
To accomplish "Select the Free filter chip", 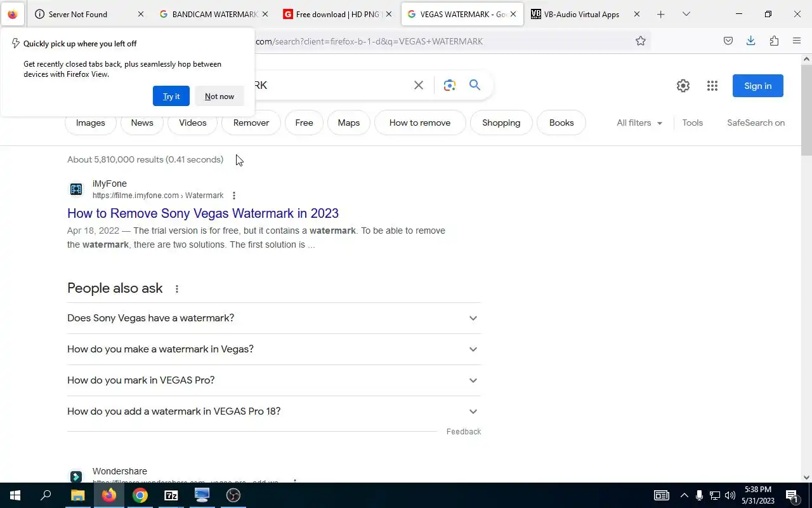I will [x=304, y=123].
